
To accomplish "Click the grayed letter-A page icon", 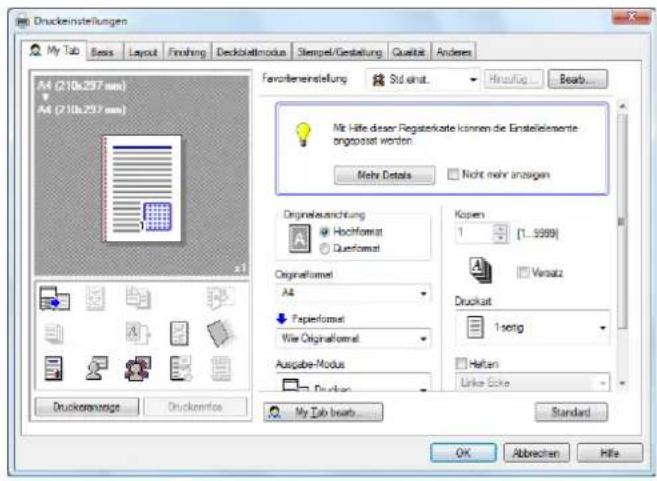I will (138, 334).
